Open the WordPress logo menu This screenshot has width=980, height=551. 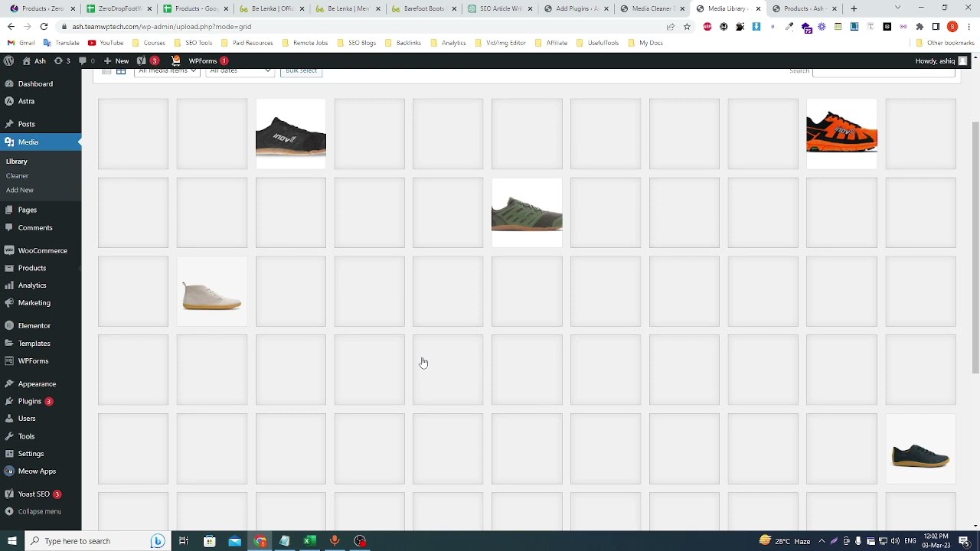tap(9, 60)
